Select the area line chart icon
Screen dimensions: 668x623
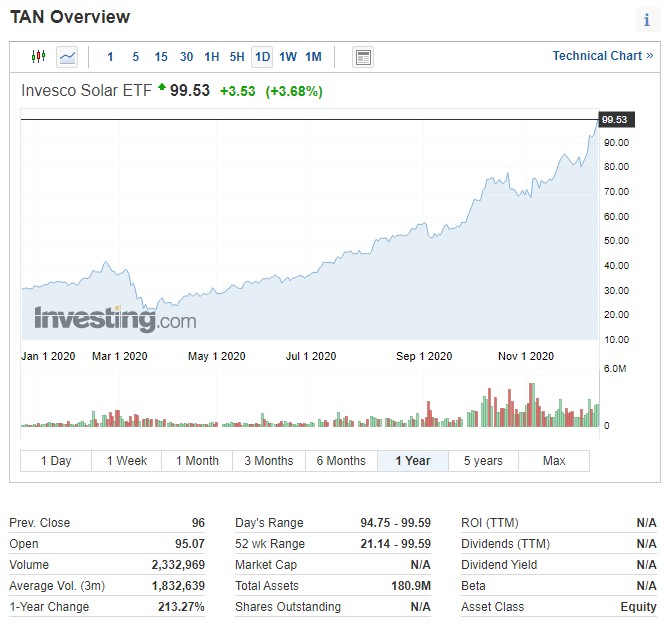(x=67, y=57)
